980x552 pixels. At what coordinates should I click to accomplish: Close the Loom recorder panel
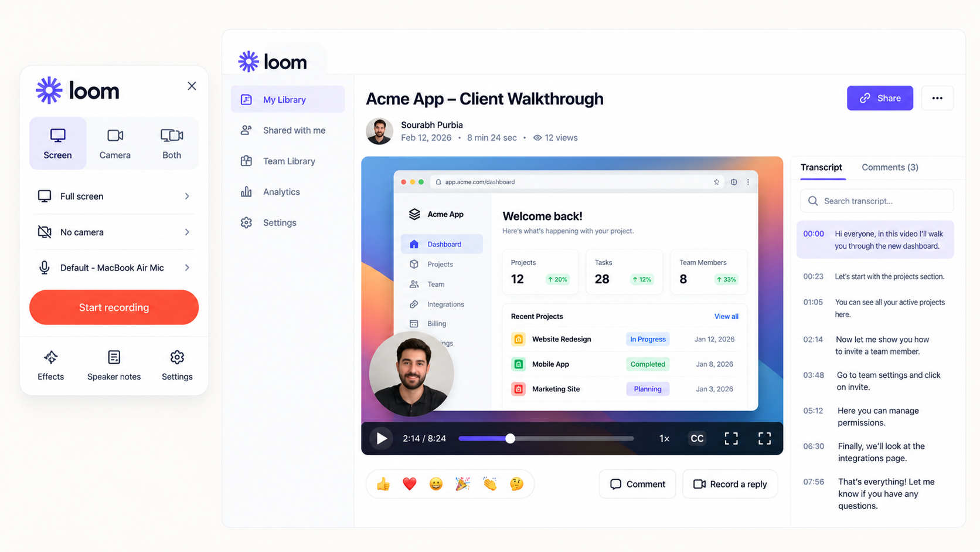(x=192, y=86)
